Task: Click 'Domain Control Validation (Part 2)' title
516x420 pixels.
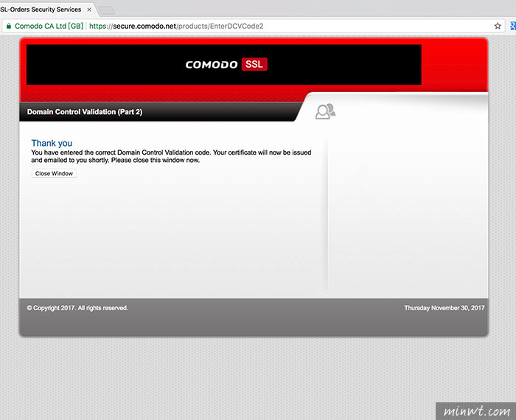Action: coord(85,112)
